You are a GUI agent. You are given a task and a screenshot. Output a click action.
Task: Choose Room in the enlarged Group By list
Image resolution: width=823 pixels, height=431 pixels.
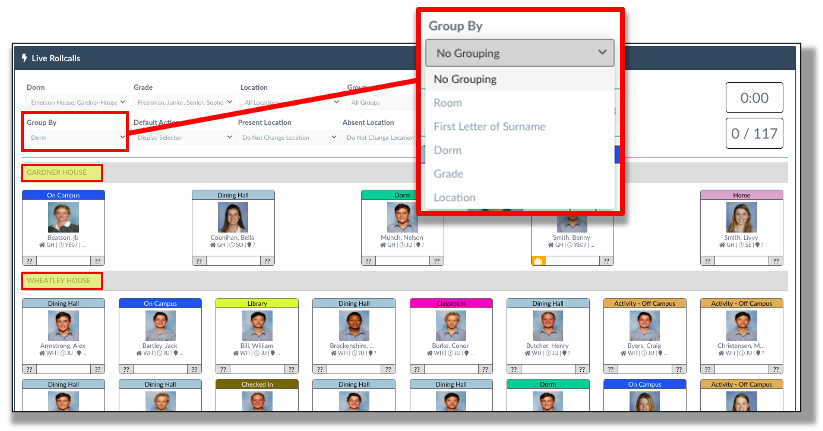tap(520, 103)
